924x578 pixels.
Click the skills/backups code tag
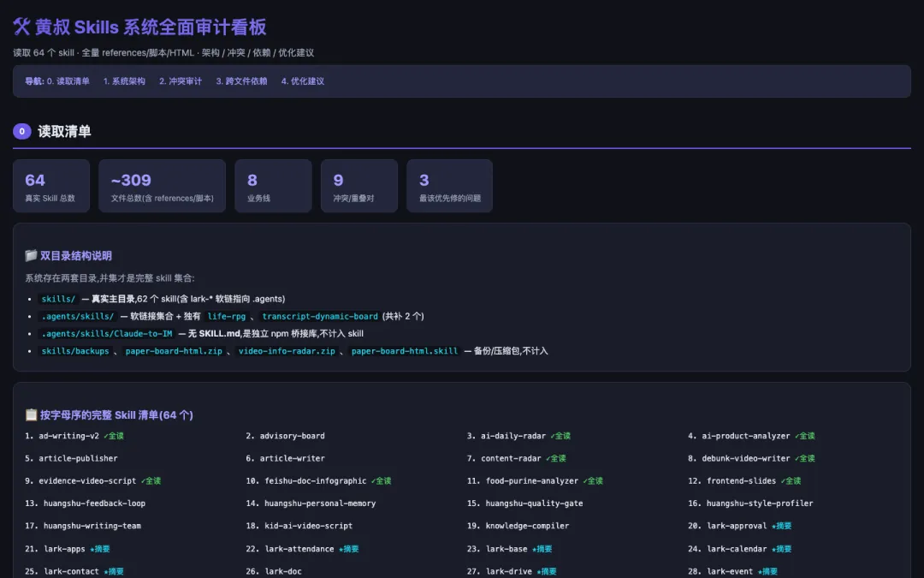click(75, 351)
